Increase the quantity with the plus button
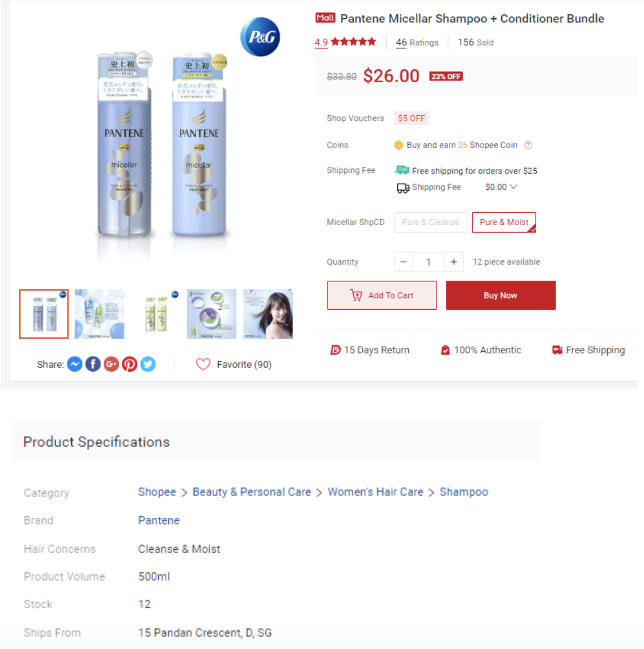 pos(453,262)
